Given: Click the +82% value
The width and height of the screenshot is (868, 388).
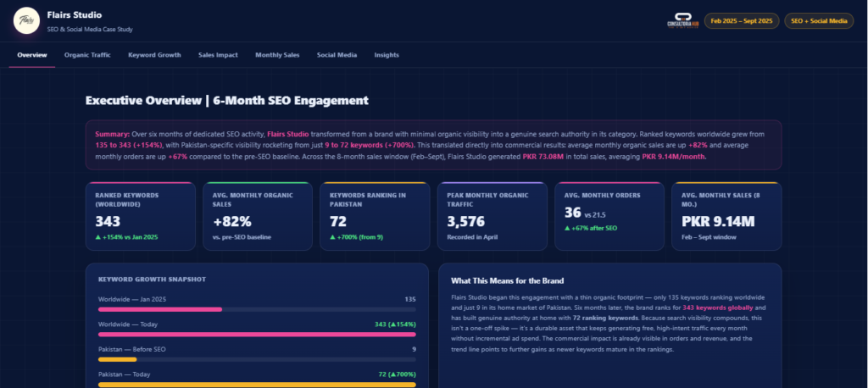Looking at the screenshot, I should tap(232, 221).
